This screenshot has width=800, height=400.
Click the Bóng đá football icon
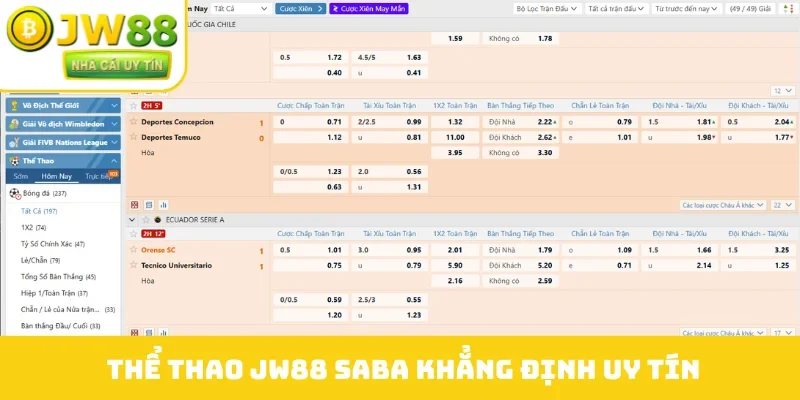[14, 193]
